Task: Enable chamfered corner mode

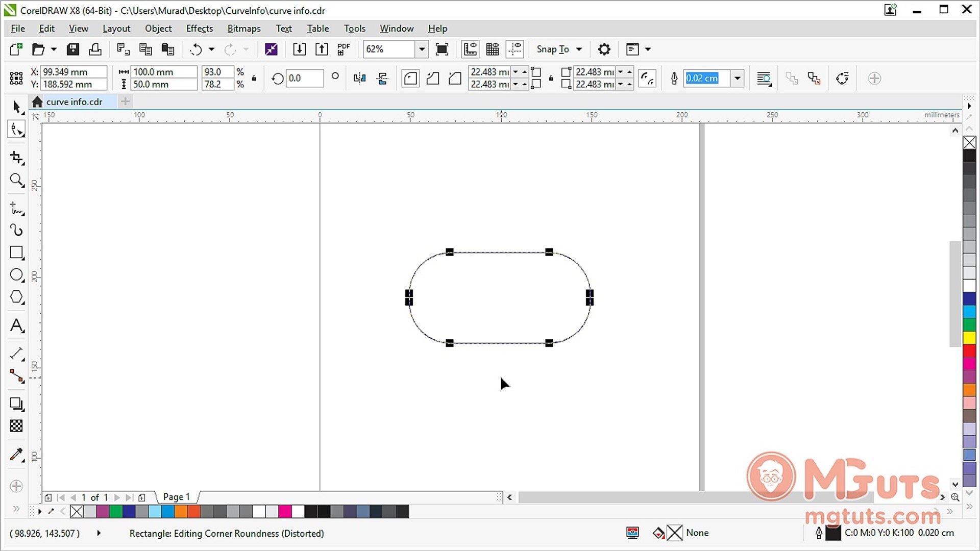Action: 454,78
